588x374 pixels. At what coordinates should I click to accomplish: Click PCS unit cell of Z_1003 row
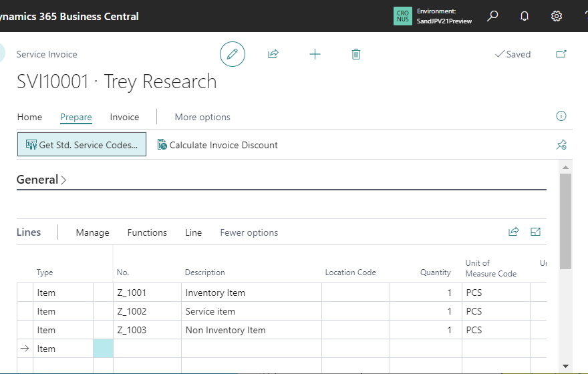496,330
